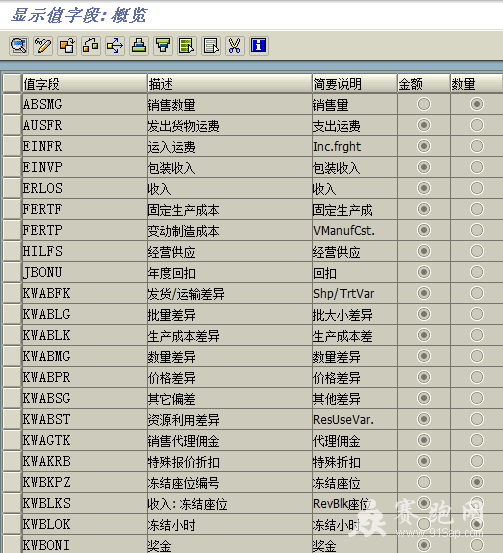Image resolution: width=503 pixels, height=553 pixels.
Task: Click the deselect all rows icon
Action: pos(211,45)
